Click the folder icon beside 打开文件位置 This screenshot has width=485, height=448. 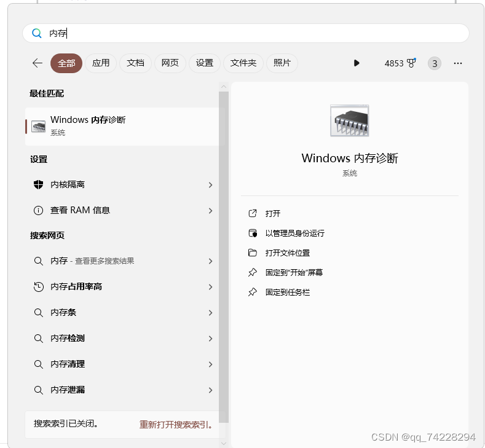point(253,253)
